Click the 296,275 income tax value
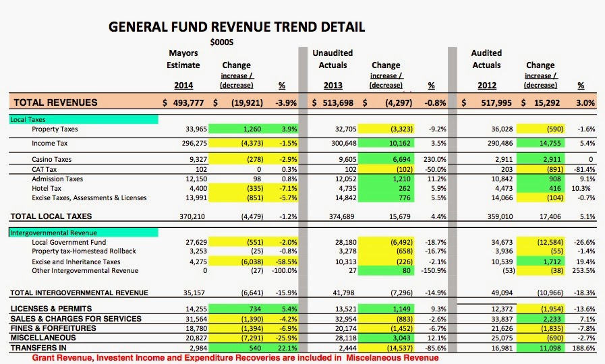 click(x=194, y=144)
